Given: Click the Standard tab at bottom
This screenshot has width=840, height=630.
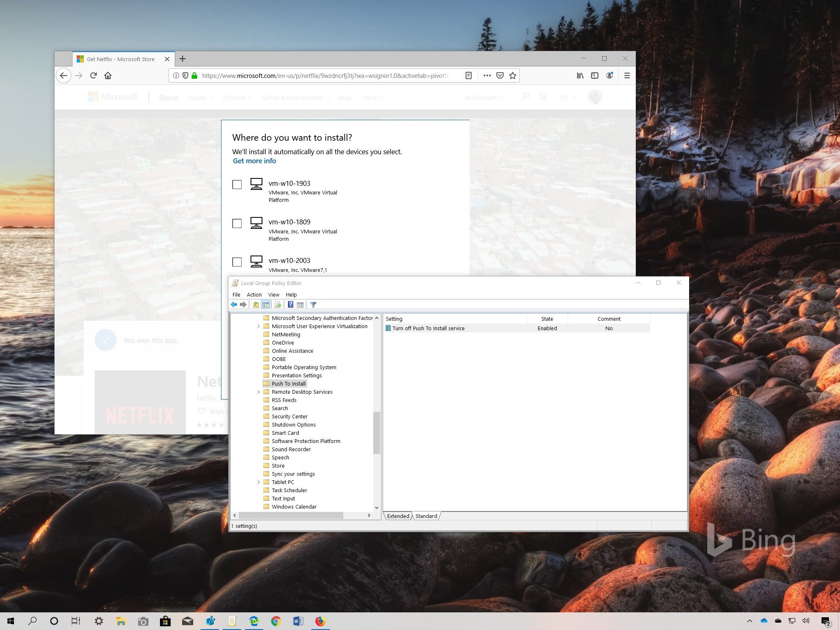Looking at the screenshot, I should 426,516.
